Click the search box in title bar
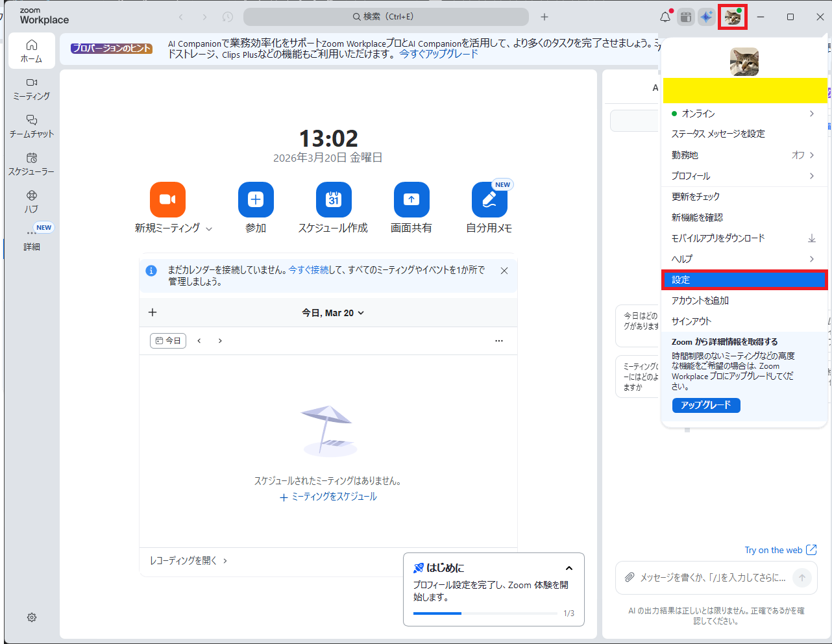 click(385, 17)
